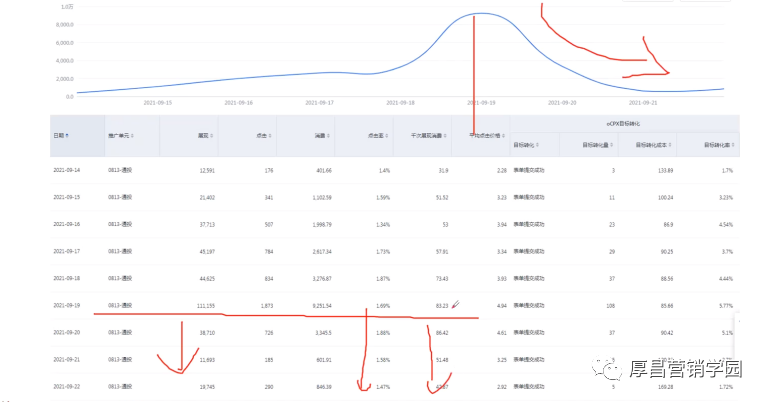This screenshot has height=402, width=767.
Task: Select the oCPX目标转化 group header
Action: 623,124
